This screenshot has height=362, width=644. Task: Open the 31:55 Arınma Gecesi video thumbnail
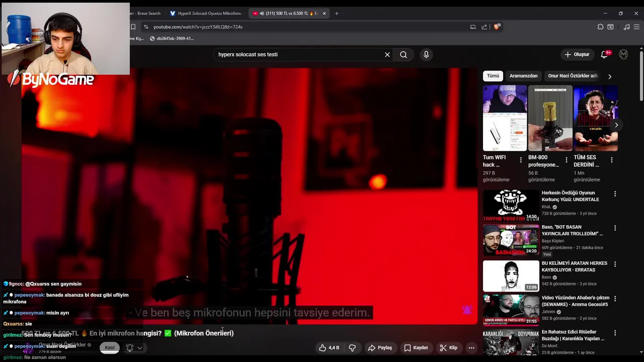(511, 310)
